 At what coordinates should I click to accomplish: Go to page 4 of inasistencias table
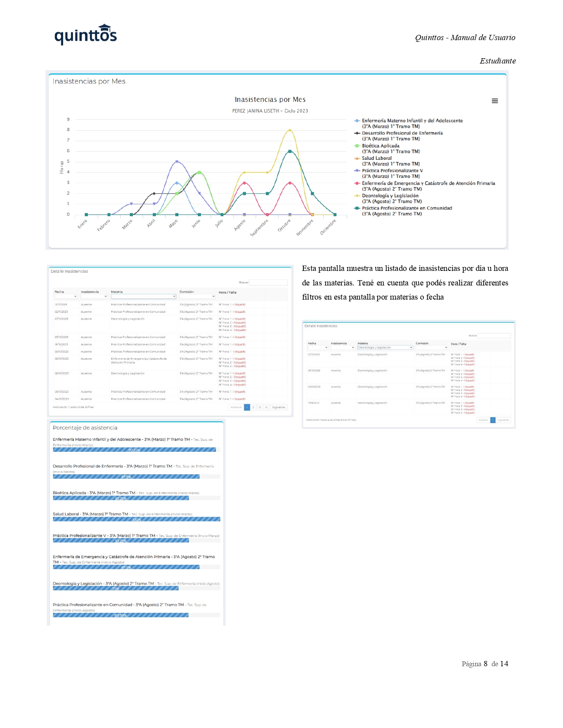[266, 408]
